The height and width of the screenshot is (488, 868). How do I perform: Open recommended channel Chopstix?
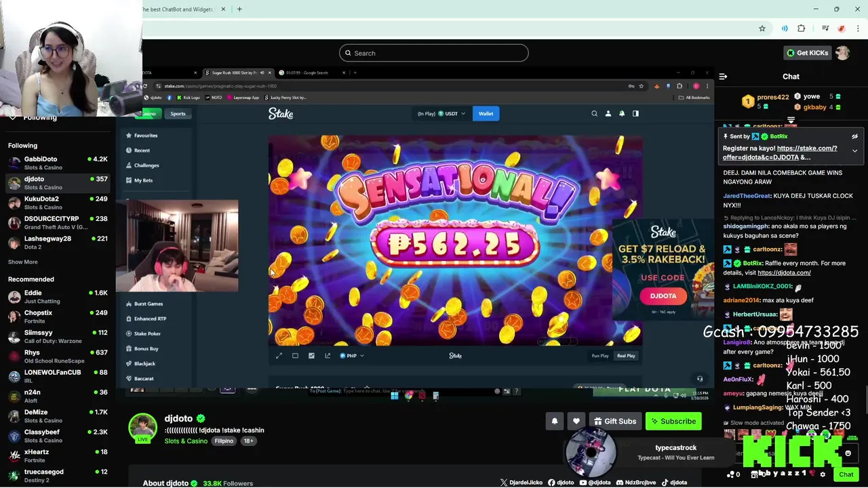point(58,316)
